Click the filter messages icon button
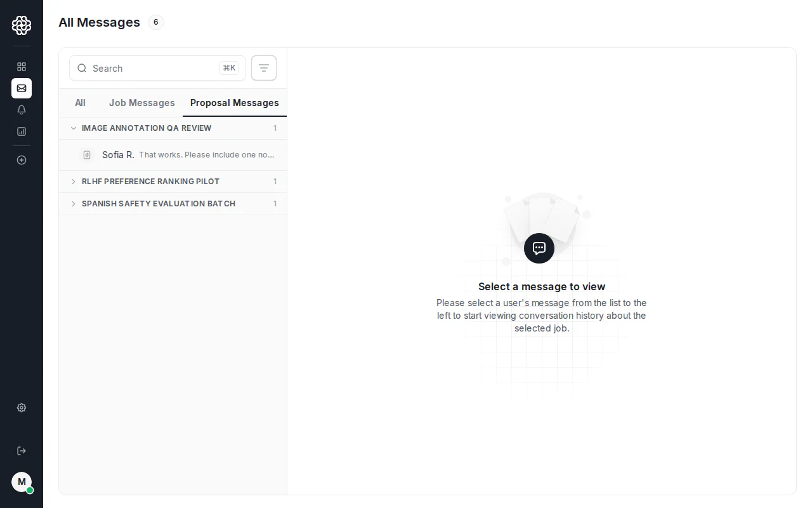 (264, 68)
